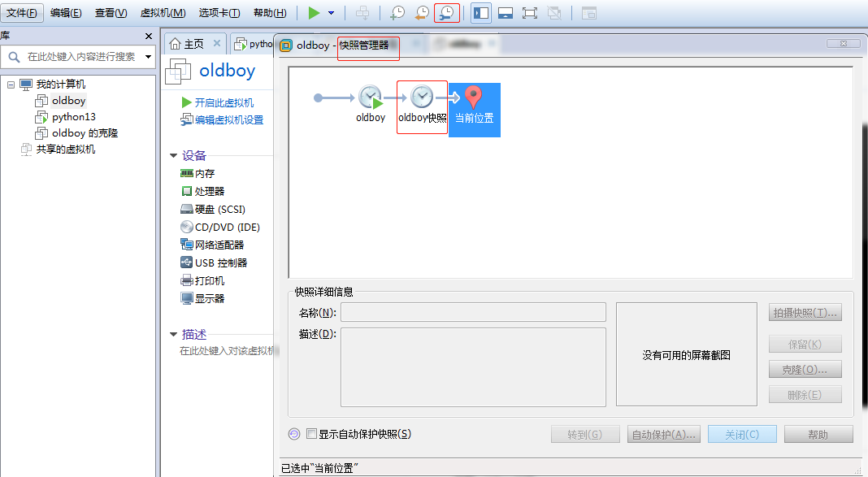Click the snapshot 名称(N) input field
This screenshot has width=868, height=477.
point(473,312)
